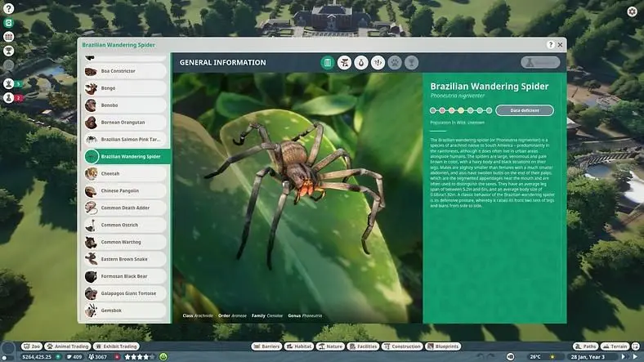Select the greyed trophy tab icon
The image size is (644, 362).
(x=411, y=63)
